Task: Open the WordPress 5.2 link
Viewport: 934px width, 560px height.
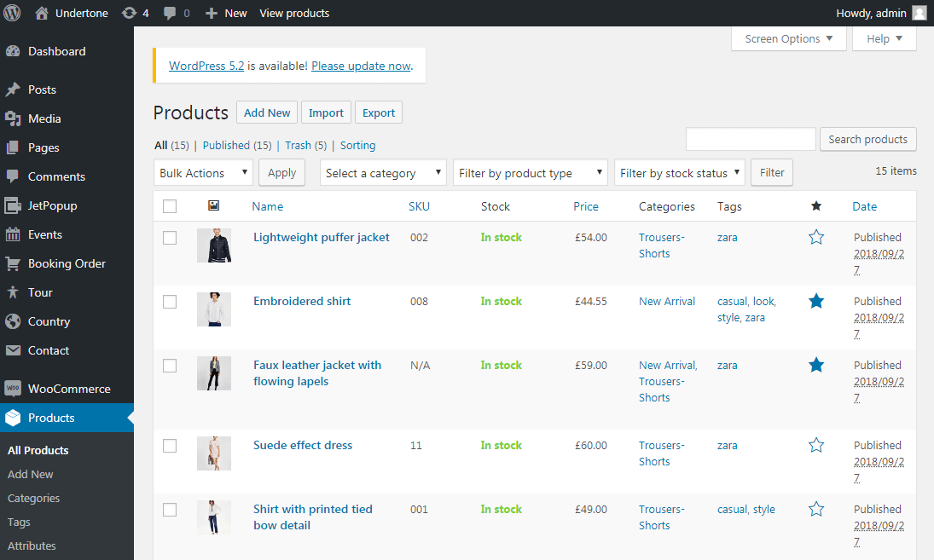Action: click(x=206, y=66)
